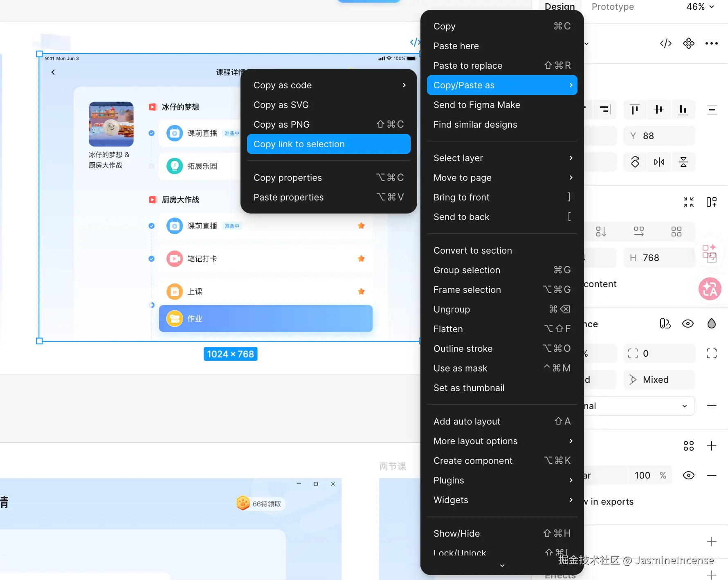The width and height of the screenshot is (728, 580).
Task: Expand the Copy as code submenu arrow
Action: click(x=404, y=85)
